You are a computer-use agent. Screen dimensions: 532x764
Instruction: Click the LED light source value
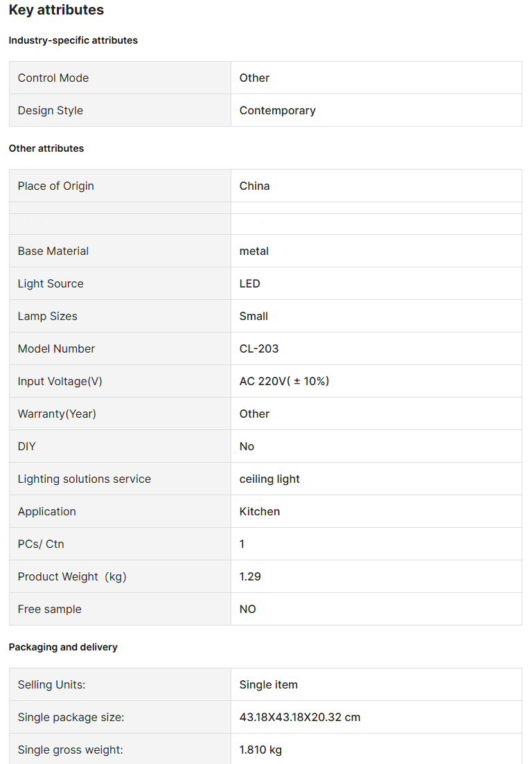point(249,283)
